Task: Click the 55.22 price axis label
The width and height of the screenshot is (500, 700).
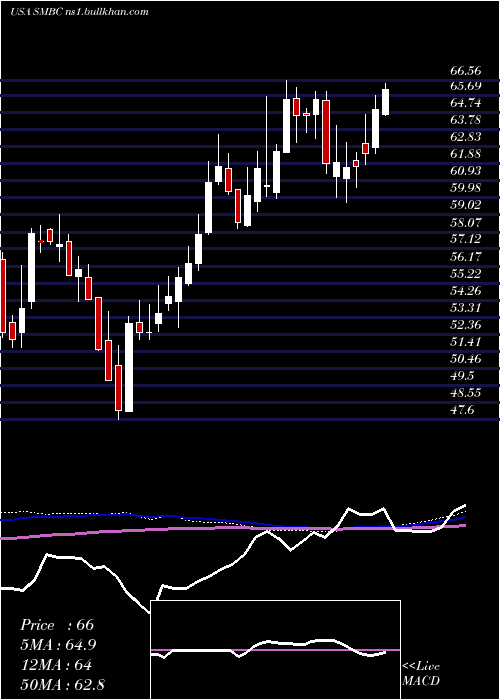Action: (466, 273)
